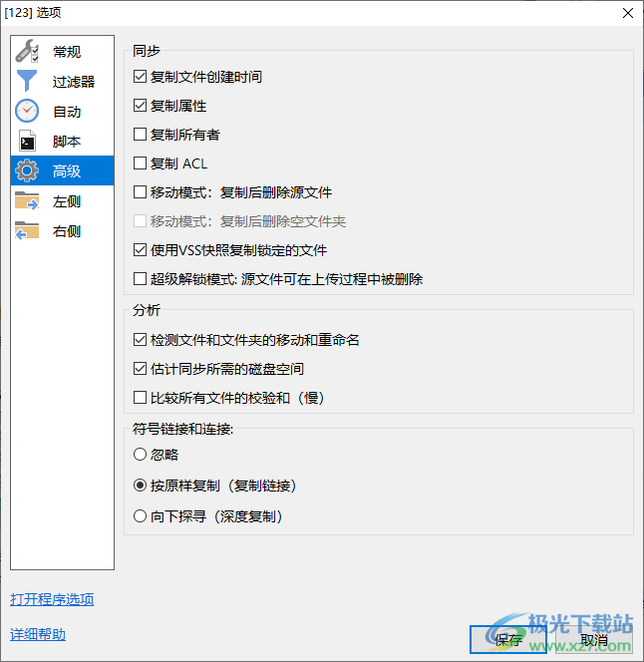This screenshot has width=644, height=662.
Task: Click the 保存 button
Action: [x=508, y=639]
